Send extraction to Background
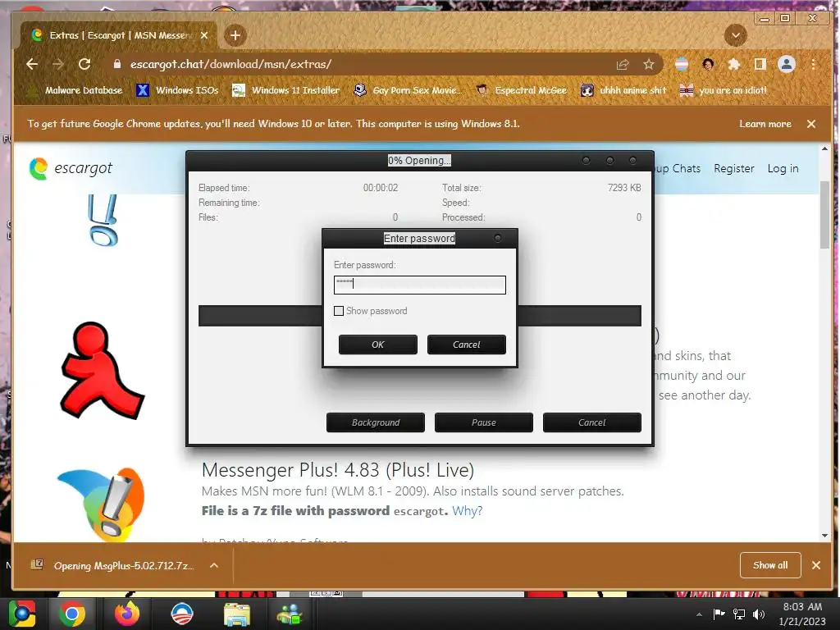840x630 pixels. (x=376, y=422)
